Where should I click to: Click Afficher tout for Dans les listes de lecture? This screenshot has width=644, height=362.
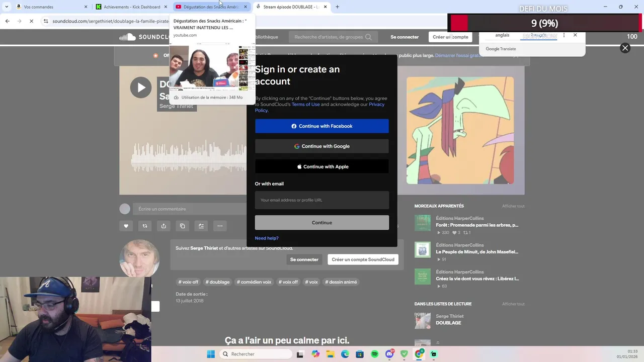click(x=513, y=304)
